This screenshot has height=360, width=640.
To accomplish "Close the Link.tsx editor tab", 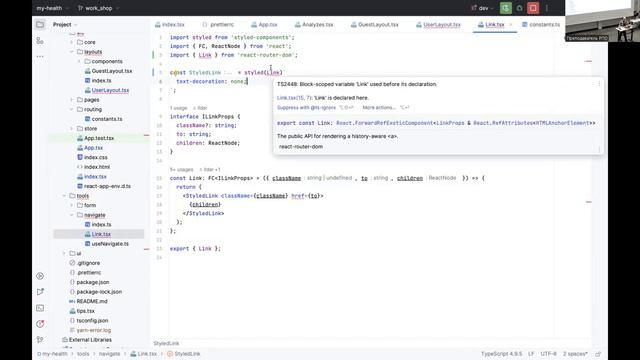I will [x=511, y=24].
